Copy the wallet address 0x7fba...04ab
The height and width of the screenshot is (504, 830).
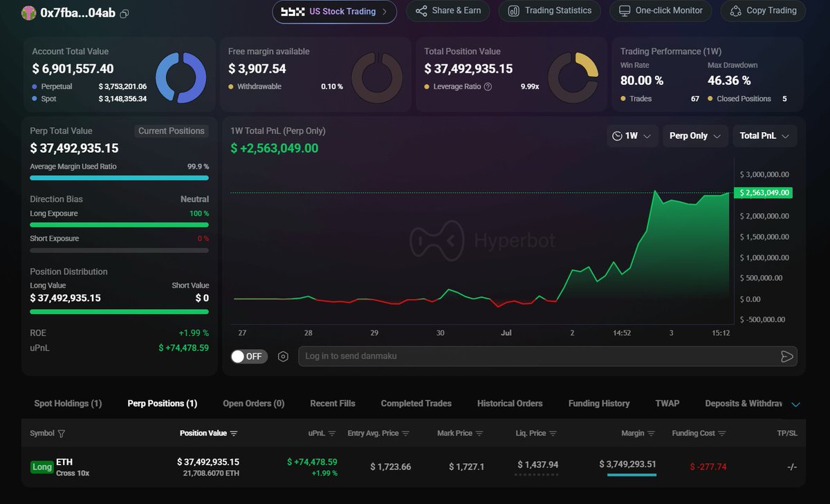point(124,13)
